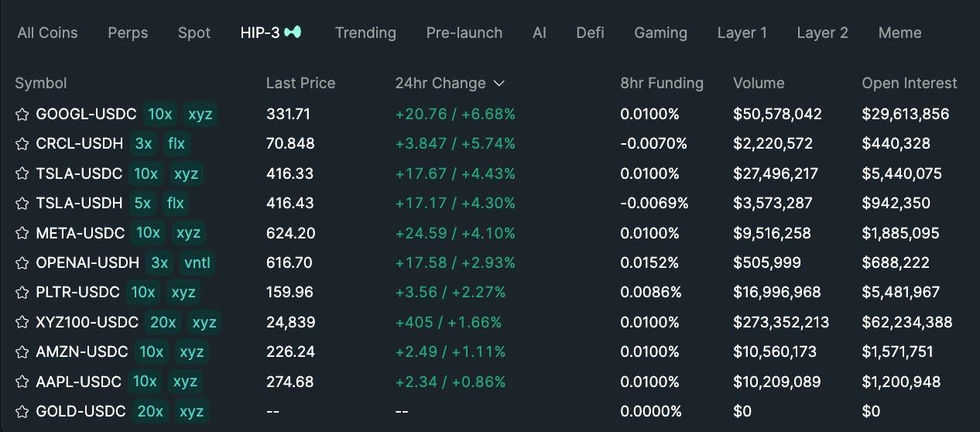The height and width of the screenshot is (432, 980).
Task: Select the AMZN-USDC symbol
Action: 82,352
